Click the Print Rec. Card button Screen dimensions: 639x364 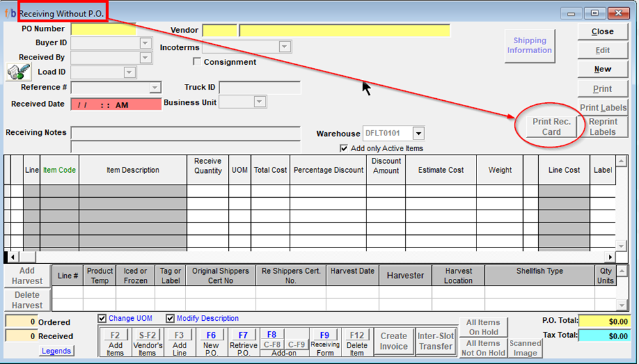[x=551, y=127]
